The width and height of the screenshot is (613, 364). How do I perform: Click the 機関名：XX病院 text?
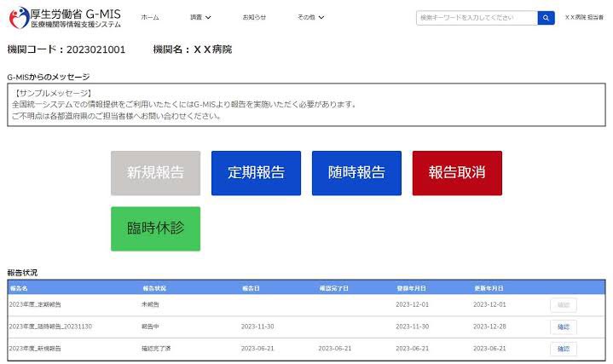pos(193,49)
